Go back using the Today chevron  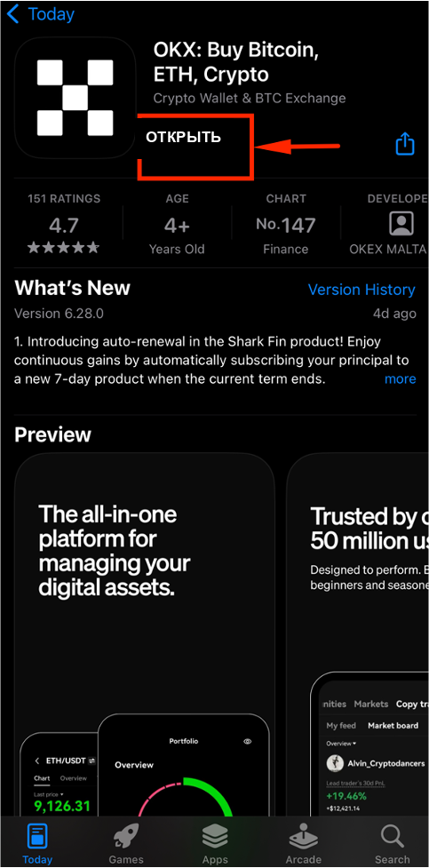coord(12,14)
